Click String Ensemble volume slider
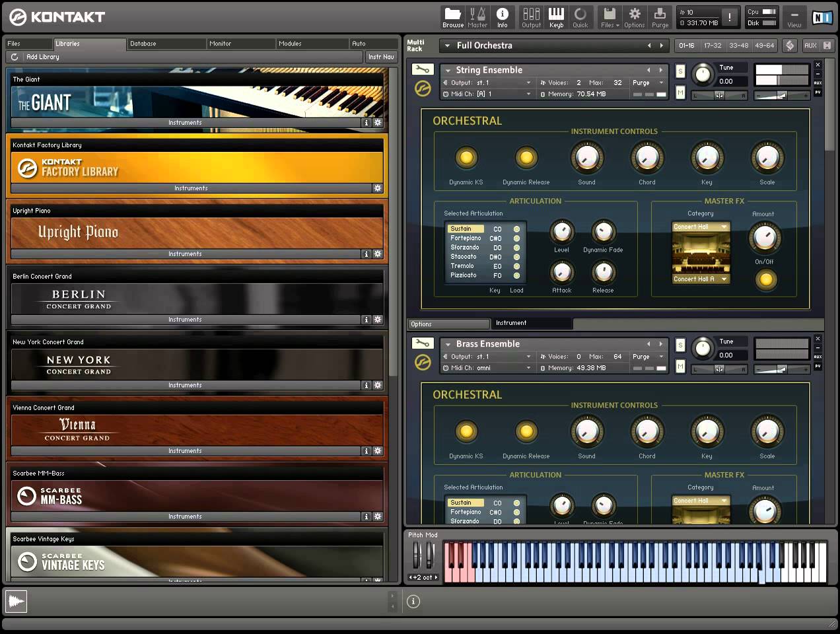This screenshot has width=840, height=634. coord(782,96)
